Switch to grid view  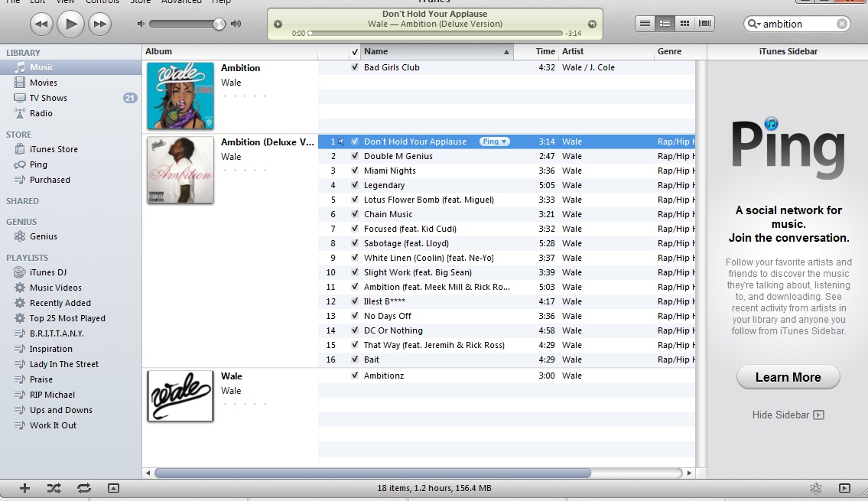point(684,23)
